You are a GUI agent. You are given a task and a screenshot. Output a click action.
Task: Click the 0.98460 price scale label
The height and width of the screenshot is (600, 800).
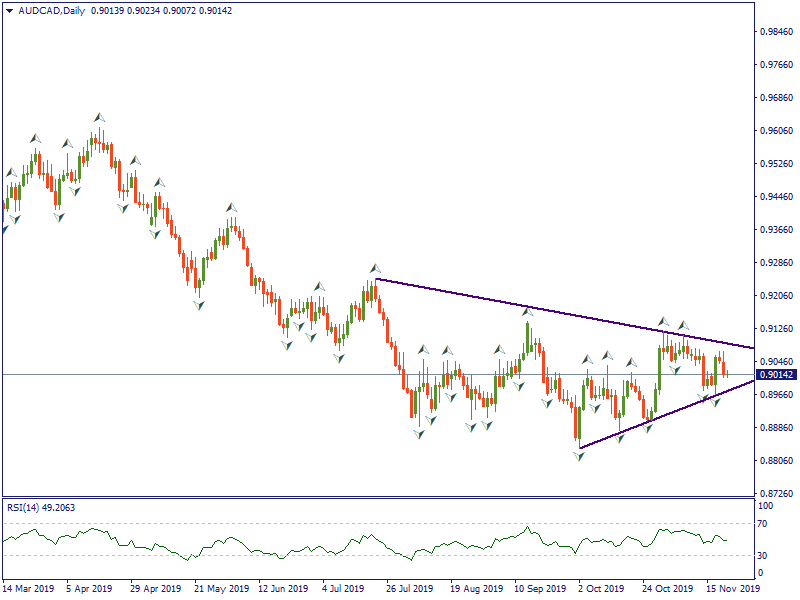click(776, 32)
